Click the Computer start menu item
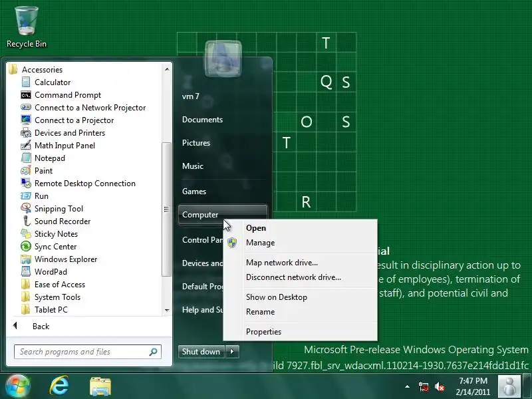532x399 pixels. pos(222,214)
